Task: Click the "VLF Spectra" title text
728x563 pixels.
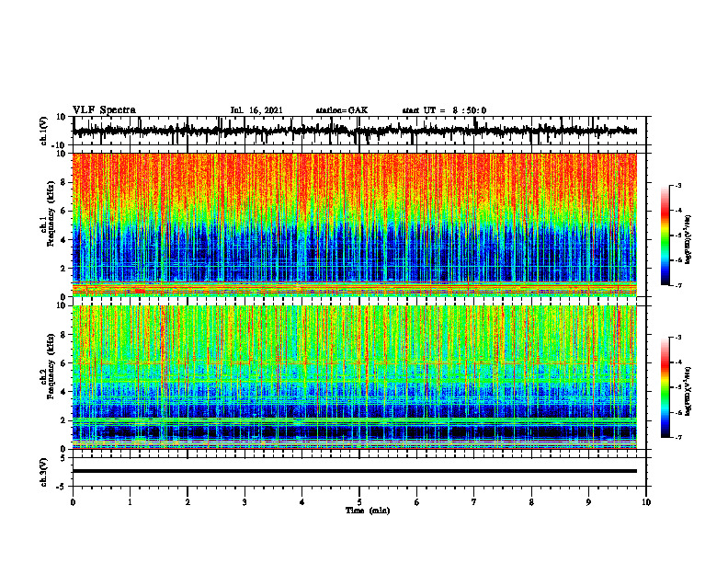Action: tap(104, 110)
